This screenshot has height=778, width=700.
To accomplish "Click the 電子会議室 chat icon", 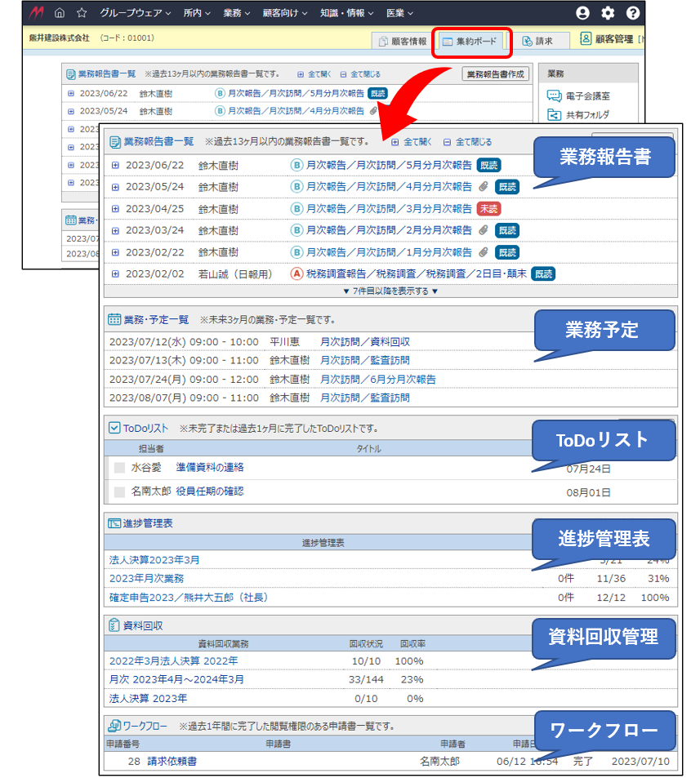I will (554, 96).
